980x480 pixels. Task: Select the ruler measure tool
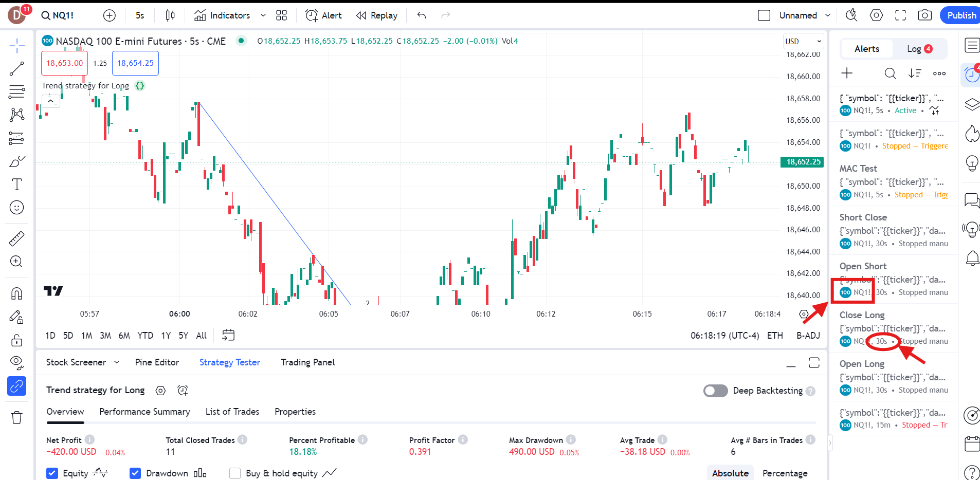tap(16, 238)
